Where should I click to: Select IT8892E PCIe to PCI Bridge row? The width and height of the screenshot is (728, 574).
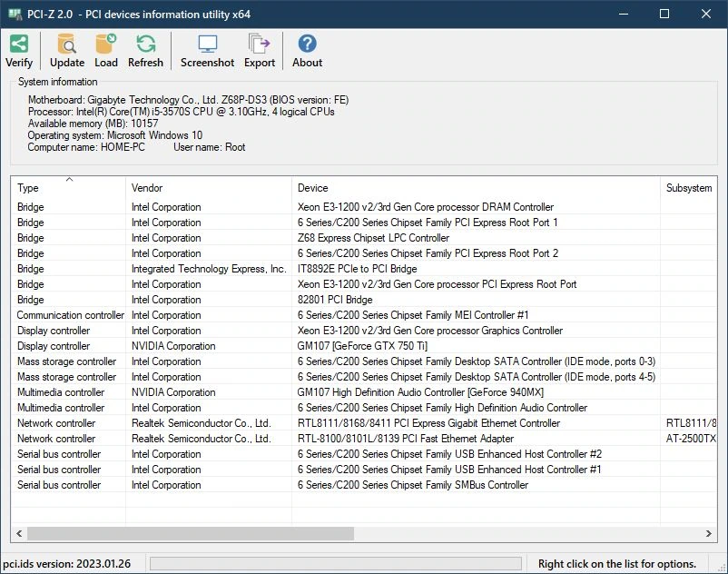coord(364,269)
